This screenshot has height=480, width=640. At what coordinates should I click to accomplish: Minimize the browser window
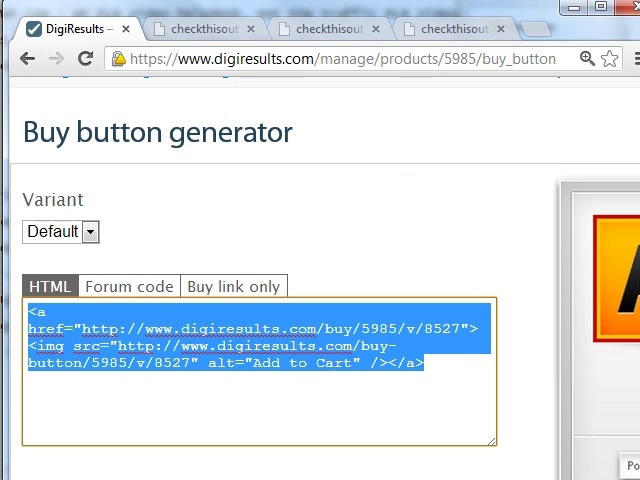573,7
